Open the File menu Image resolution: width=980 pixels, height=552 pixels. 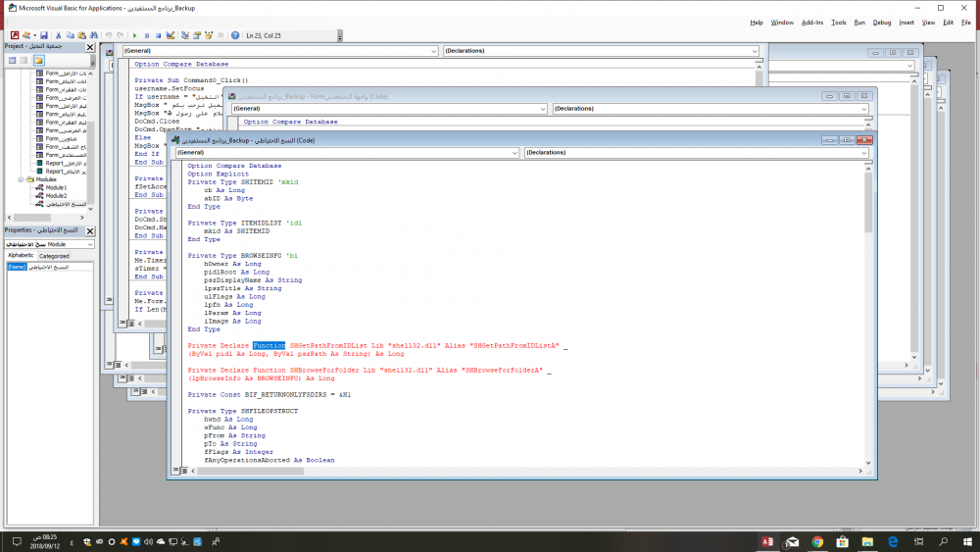pyautogui.click(x=965, y=23)
